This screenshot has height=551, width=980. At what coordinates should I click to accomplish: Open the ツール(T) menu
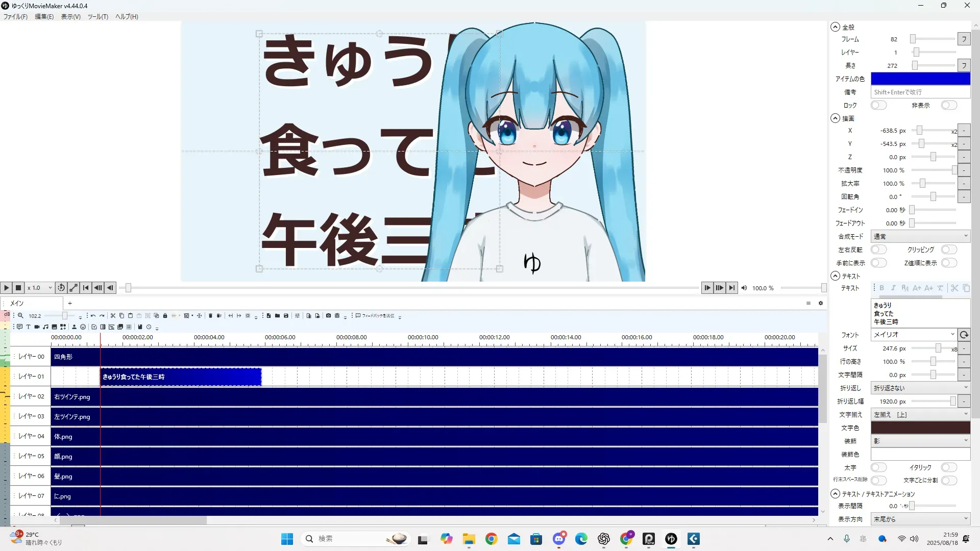pos(97,17)
